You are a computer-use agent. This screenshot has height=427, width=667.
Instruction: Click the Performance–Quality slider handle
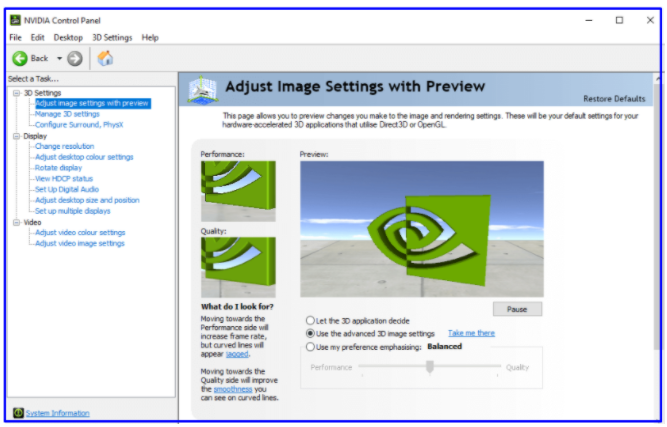coord(430,366)
